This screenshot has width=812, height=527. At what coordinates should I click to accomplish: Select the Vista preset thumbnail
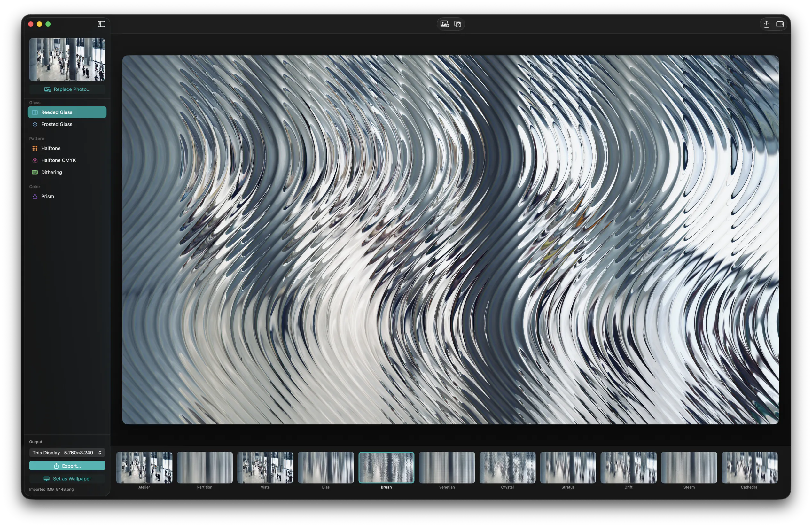265,467
